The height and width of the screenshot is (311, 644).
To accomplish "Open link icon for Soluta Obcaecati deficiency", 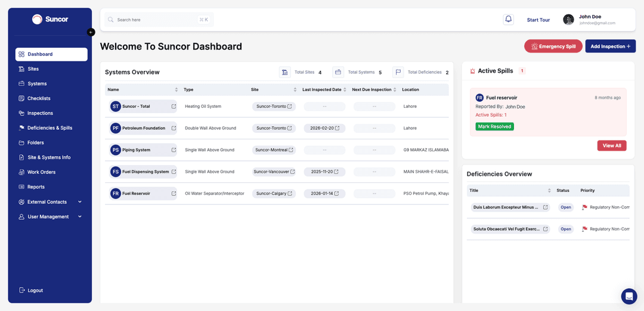I will (546, 229).
